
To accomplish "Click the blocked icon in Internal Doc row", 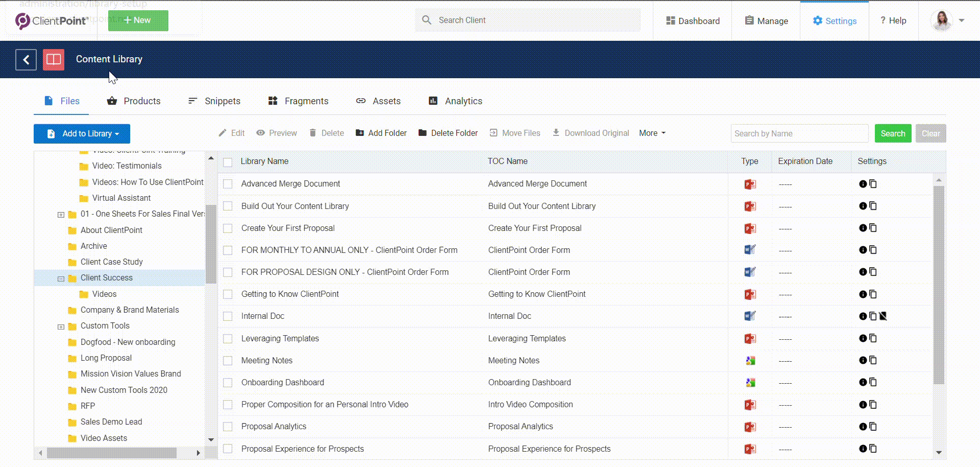I will (x=883, y=316).
